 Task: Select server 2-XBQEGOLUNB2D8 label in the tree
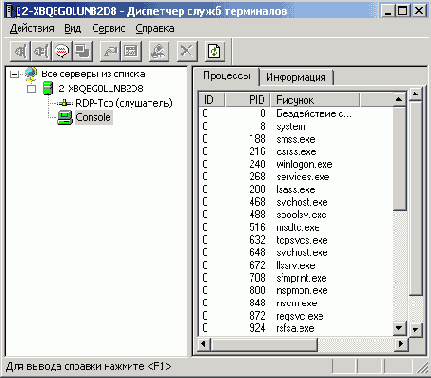tap(101, 89)
